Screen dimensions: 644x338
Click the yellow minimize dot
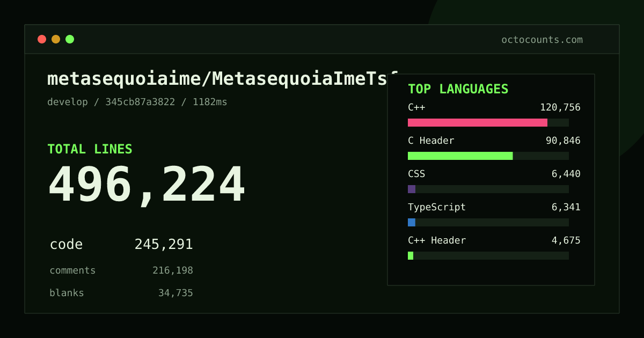[56, 39]
